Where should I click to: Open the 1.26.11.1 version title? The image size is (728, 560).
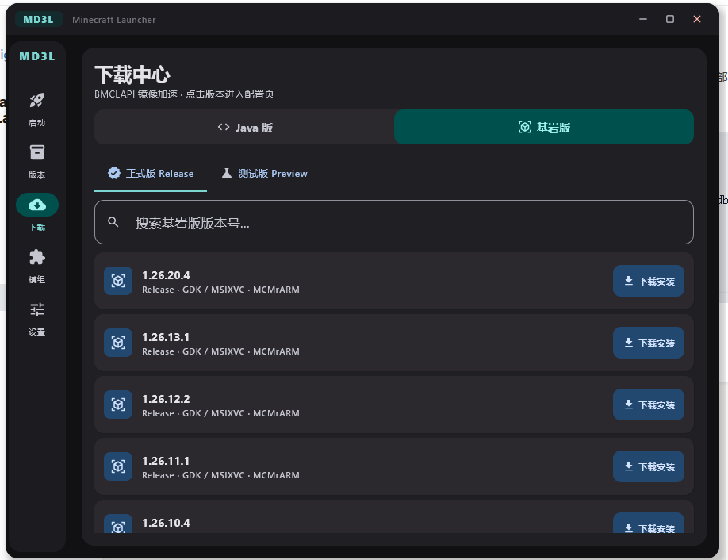pyautogui.click(x=166, y=461)
